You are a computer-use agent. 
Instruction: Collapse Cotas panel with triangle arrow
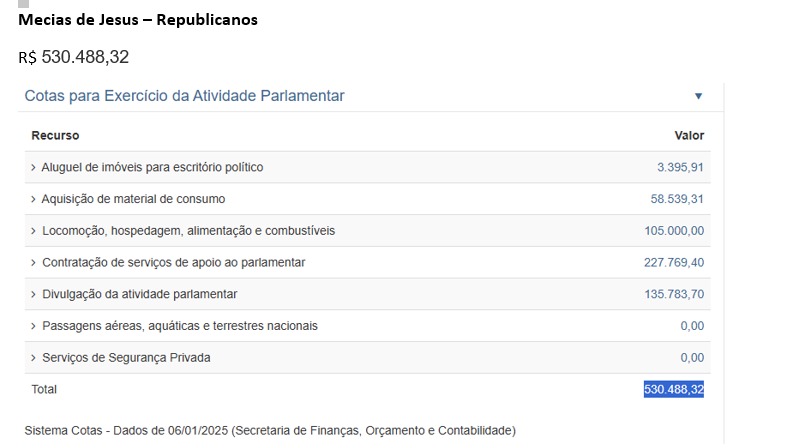point(698,96)
